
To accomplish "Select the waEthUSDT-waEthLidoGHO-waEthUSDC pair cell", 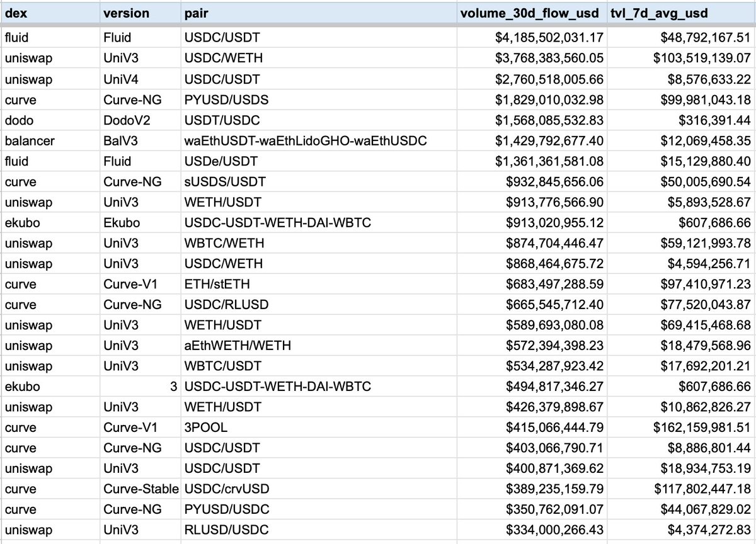I will pos(319,140).
